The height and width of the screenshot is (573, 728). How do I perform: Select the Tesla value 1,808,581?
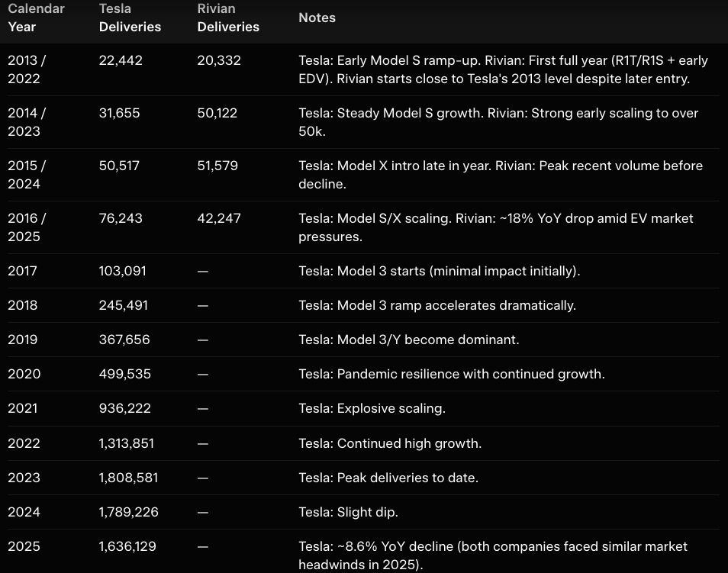pyautogui.click(x=129, y=478)
